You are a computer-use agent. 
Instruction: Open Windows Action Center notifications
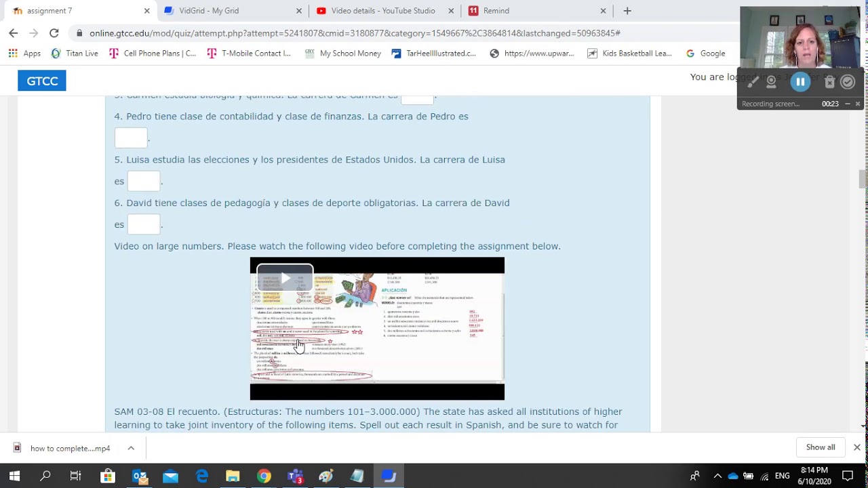[x=848, y=476]
